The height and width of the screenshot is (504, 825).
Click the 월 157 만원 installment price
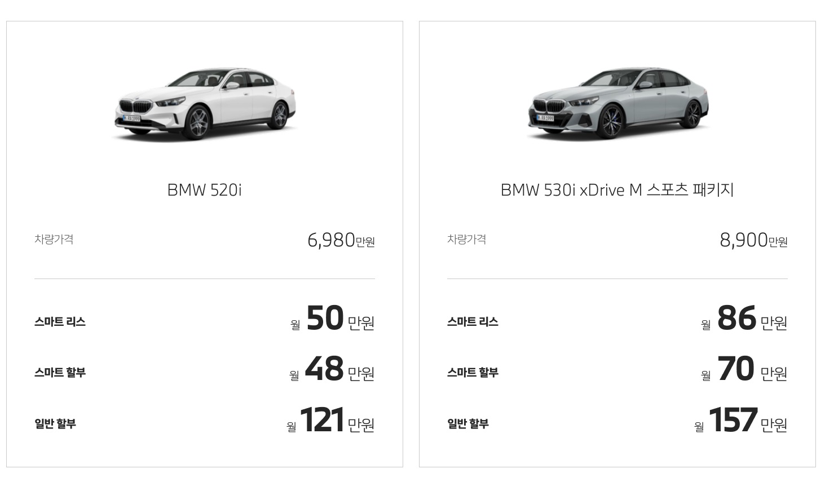click(741, 422)
